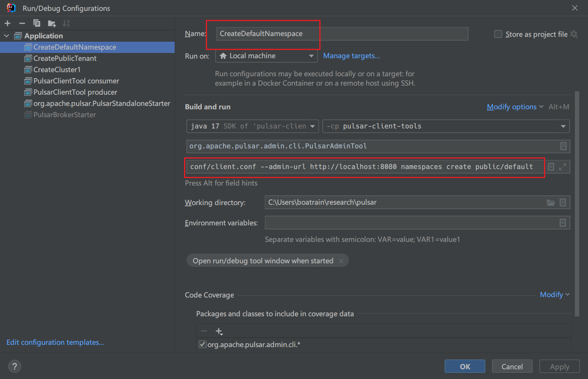588x379 pixels.
Task: Edit environment variables list icon
Action: [563, 223]
